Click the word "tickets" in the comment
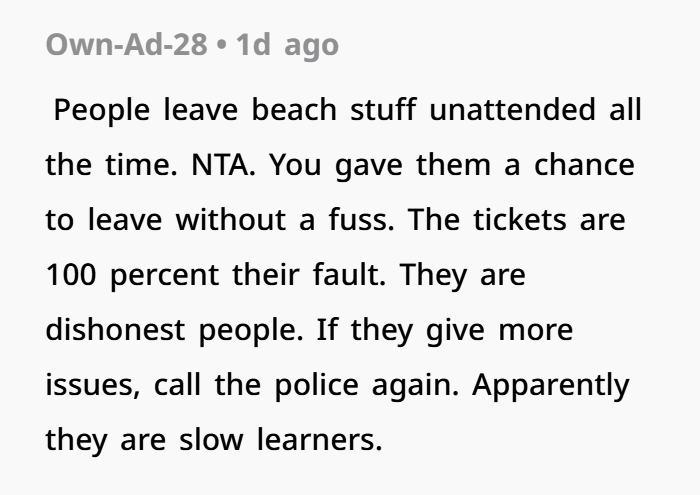The height and width of the screenshot is (495, 700). tap(520, 220)
